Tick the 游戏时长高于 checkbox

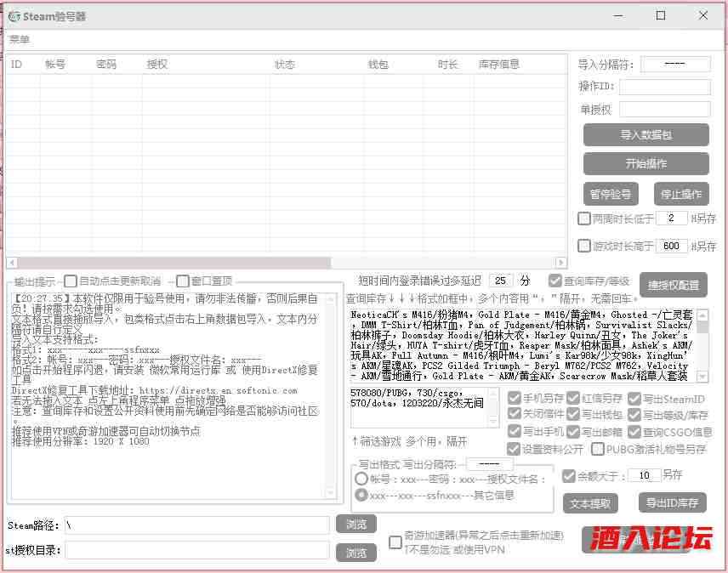pos(584,246)
